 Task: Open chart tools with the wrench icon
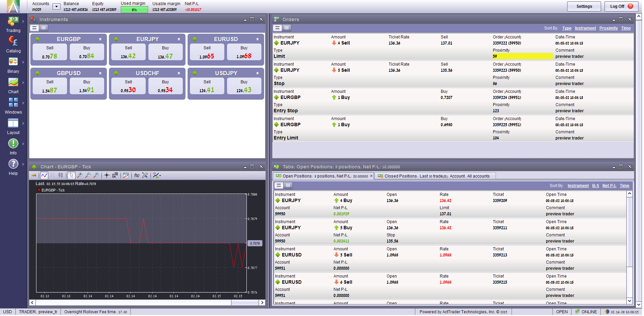145,175
